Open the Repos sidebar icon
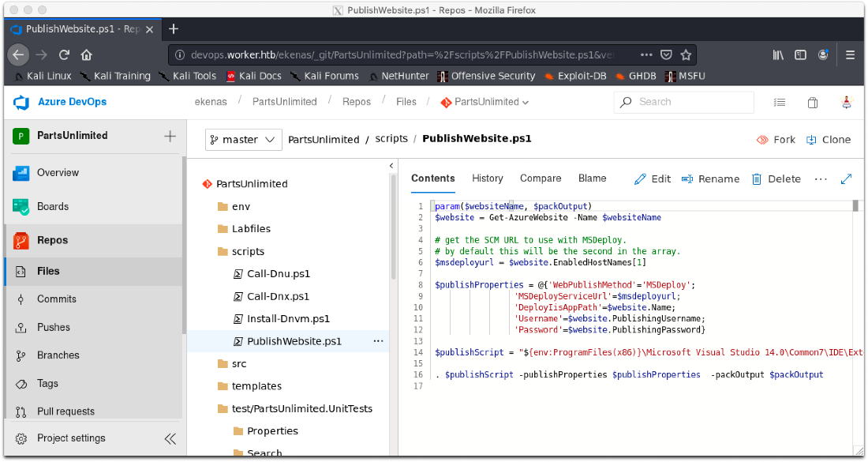The height and width of the screenshot is (462, 868). (x=21, y=240)
